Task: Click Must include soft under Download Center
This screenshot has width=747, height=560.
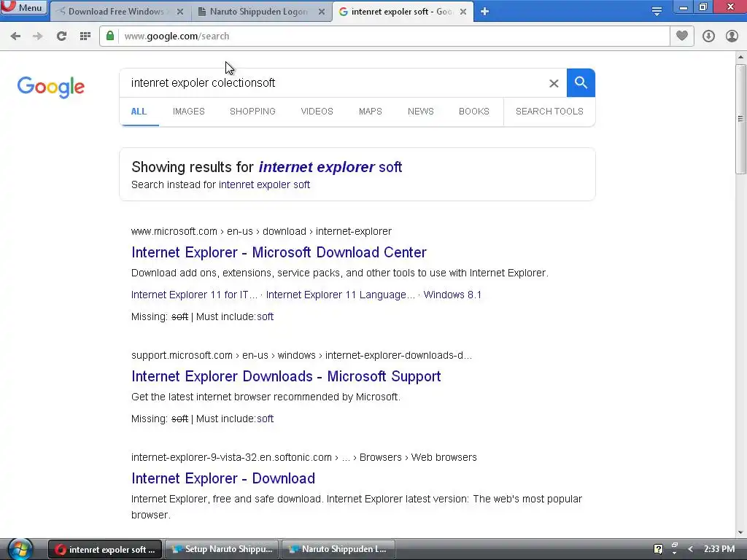Action: tap(265, 316)
